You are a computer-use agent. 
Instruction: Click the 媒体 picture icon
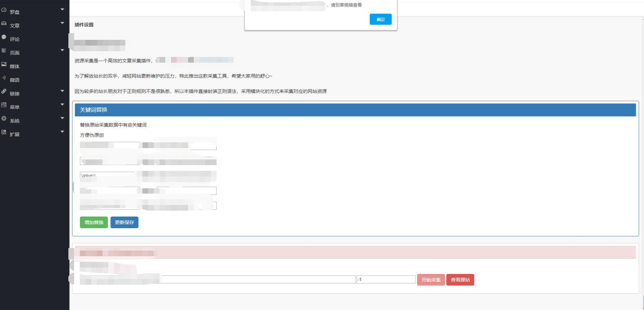click(x=4, y=64)
